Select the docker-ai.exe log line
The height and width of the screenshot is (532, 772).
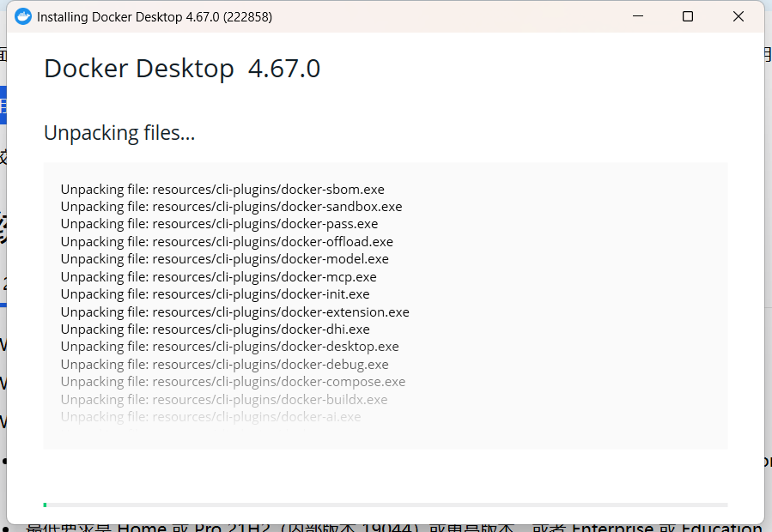click(210, 417)
